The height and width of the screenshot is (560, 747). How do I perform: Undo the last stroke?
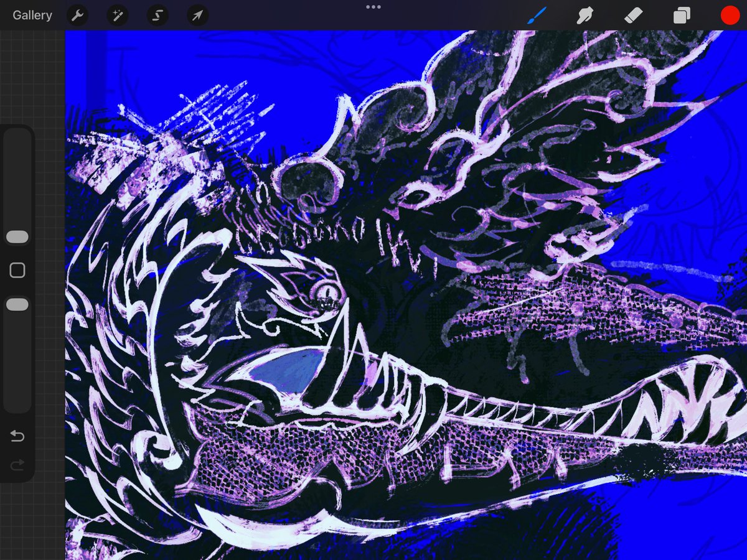[17, 436]
